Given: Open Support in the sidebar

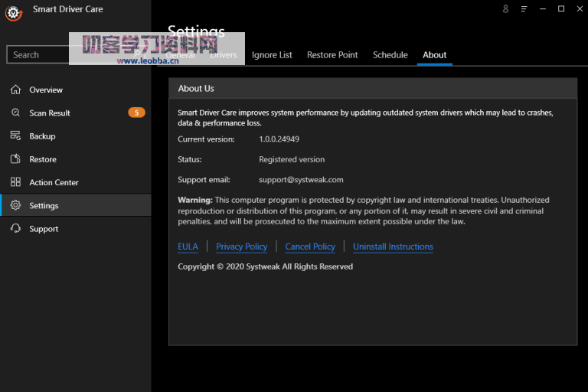Looking at the screenshot, I should pos(75,229).
